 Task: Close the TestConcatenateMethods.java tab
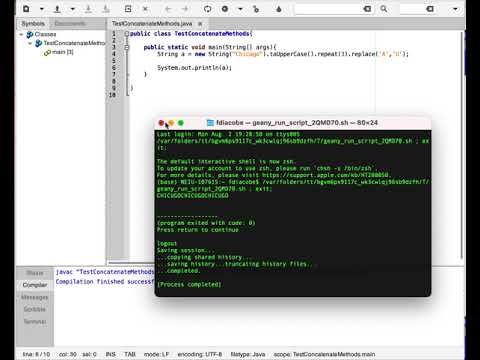pyautogui.click(x=200, y=24)
